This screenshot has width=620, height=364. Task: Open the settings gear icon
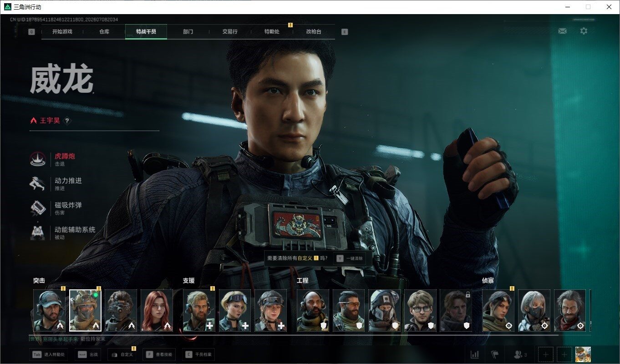[584, 31]
